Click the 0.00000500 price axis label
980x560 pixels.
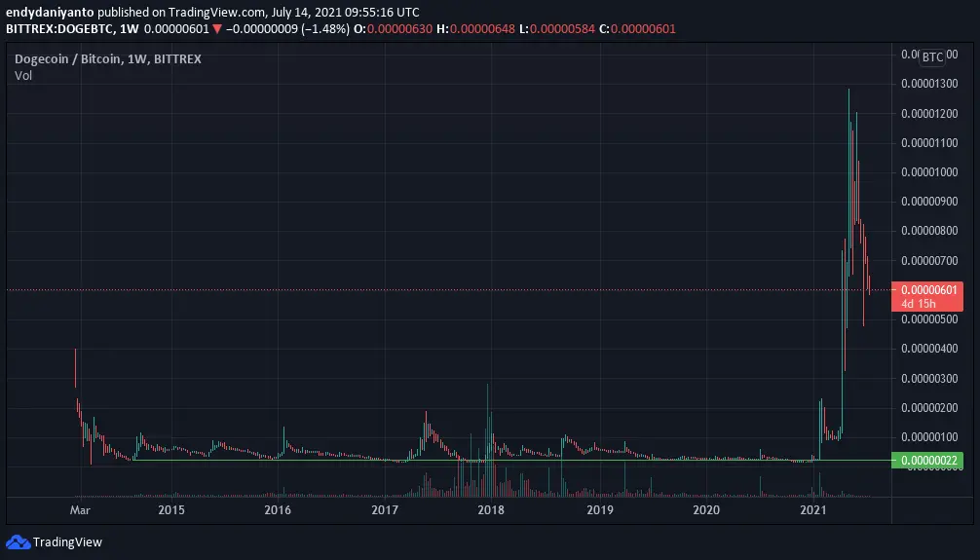click(929, 318)
